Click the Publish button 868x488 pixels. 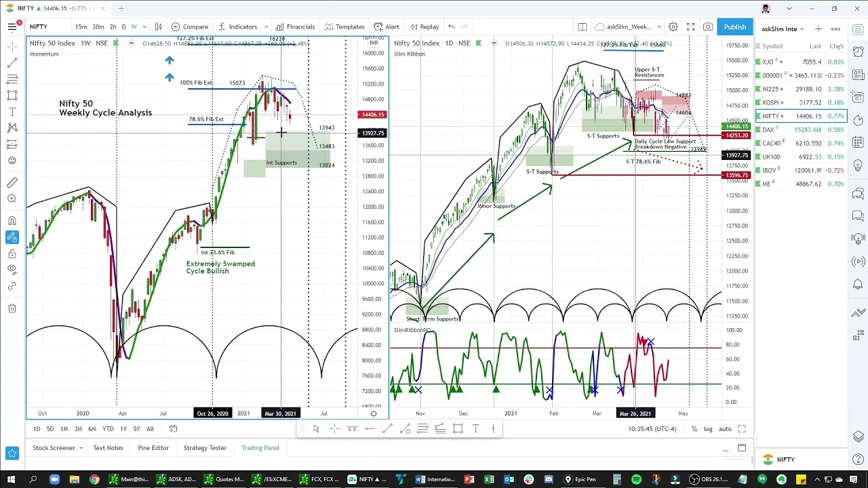click(x=734, y=26)
